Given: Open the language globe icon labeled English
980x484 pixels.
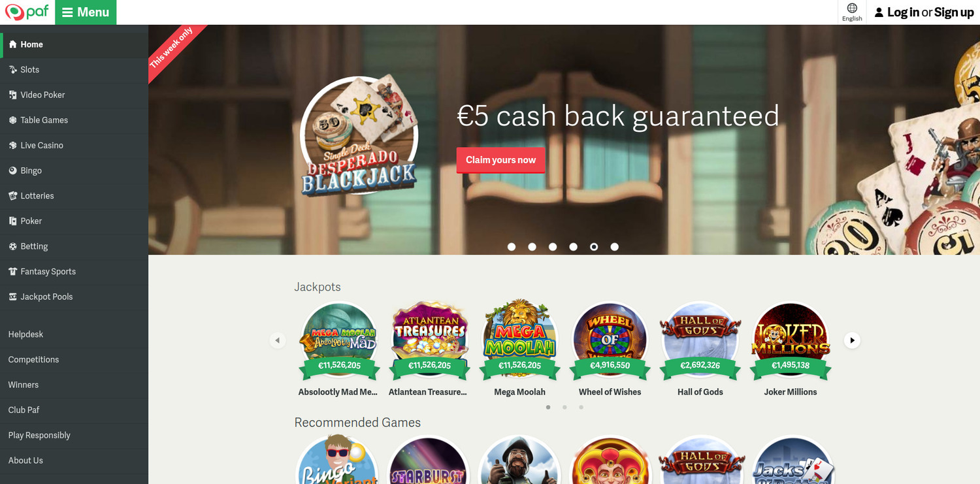Looking at the screenshot, I should (852, 8).
